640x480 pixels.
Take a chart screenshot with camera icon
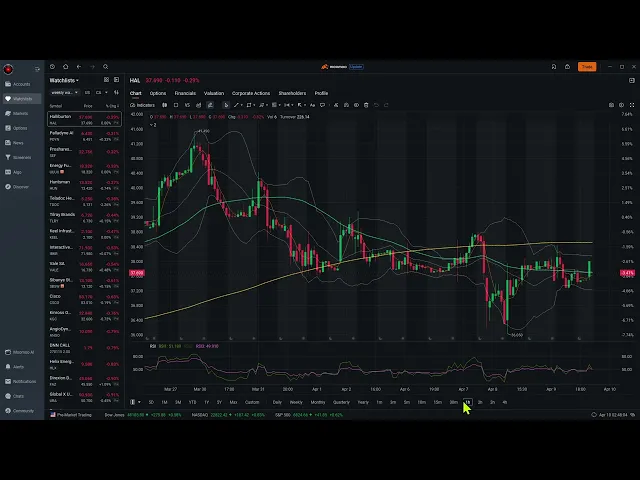[x=611, y=105]
